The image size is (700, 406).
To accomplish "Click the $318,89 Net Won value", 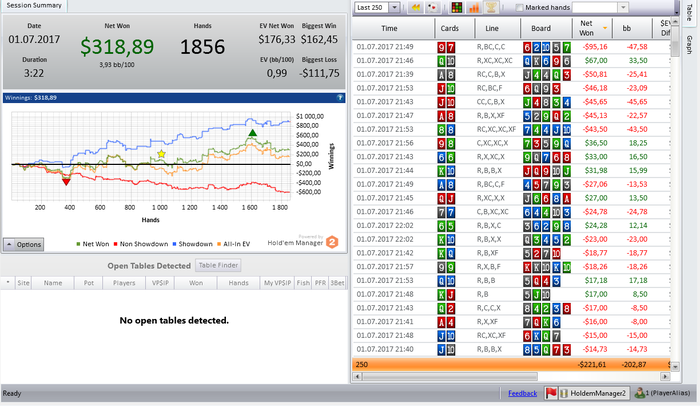I will tap(117, 46).
